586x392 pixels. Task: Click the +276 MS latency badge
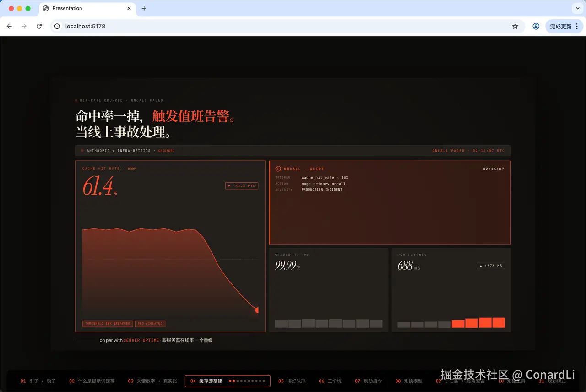click(491, 266)
